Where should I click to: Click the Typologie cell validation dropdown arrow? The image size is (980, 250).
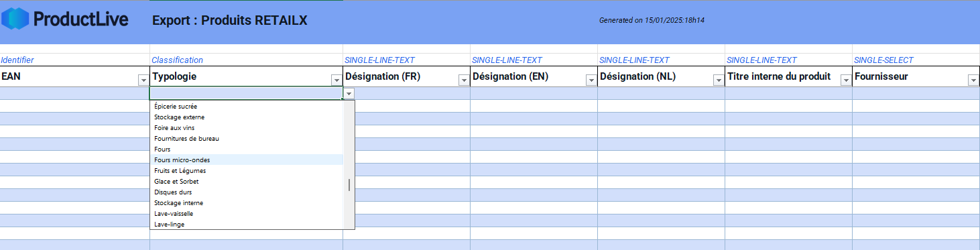(x=349, y=94)
